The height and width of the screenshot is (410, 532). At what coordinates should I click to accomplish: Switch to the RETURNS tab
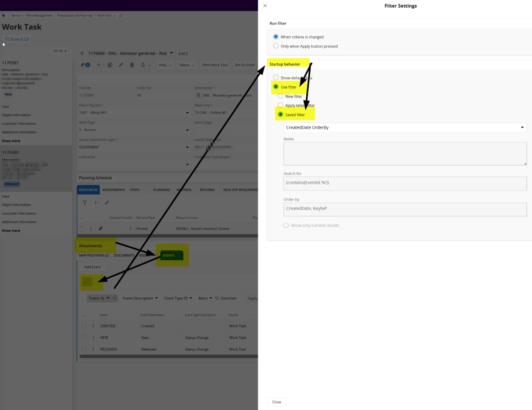click(207, 190)
